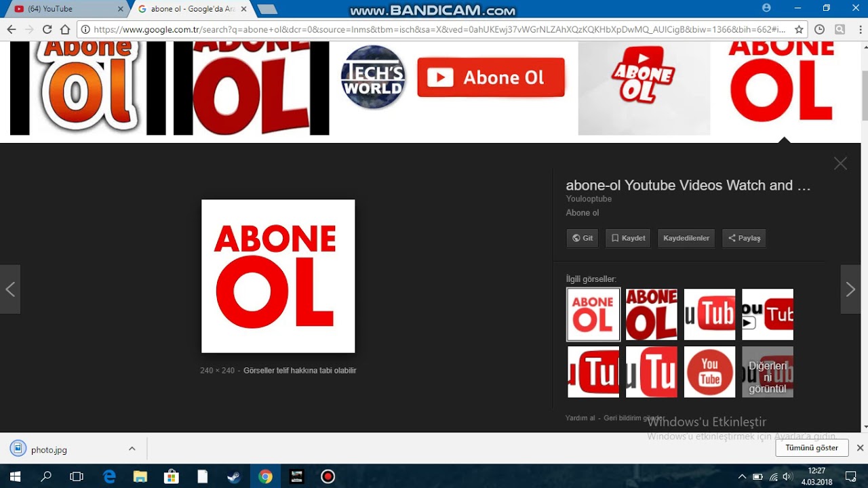
Task: Select the first related ABONE OL thumbnail
Action: [x=593, y=314]
